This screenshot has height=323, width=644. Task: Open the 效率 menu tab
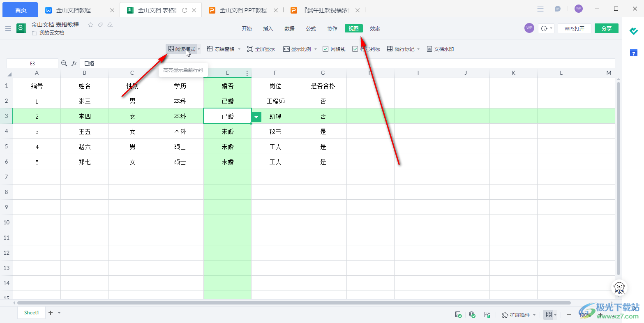click(375, 28)
